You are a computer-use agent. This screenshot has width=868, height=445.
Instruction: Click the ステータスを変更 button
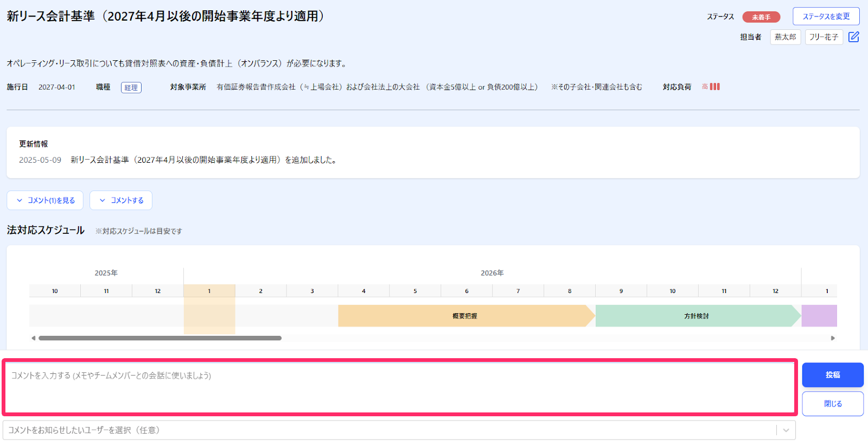coord(826,16)
